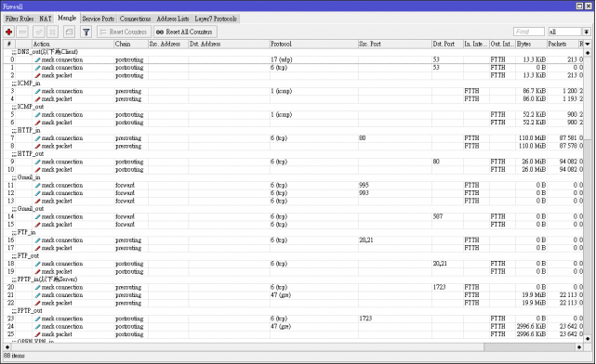Open the Address Lists tab
Image resolution: width=596 pixels, height=364 pixels.
[173, 19]
